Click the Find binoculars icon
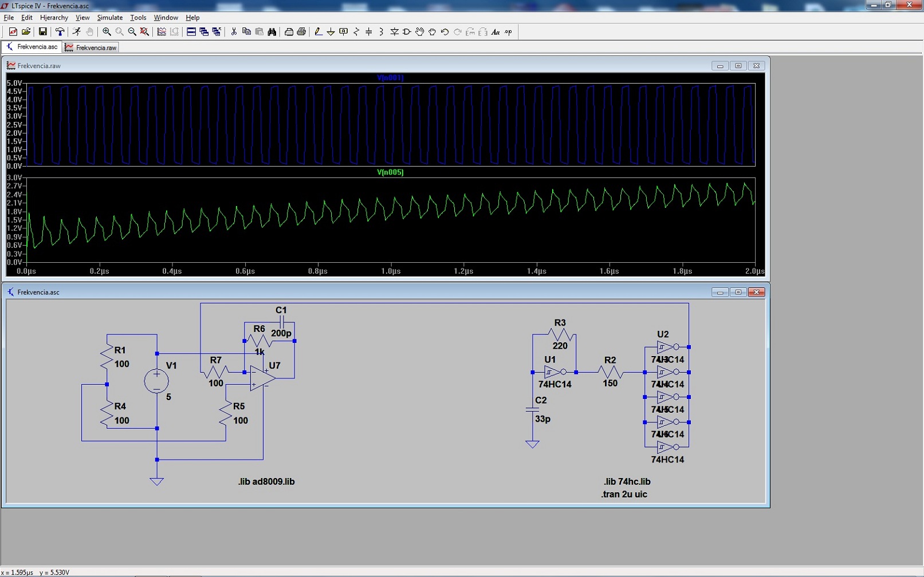This screenshot has width=924, height=577. (x=272, y=32)
